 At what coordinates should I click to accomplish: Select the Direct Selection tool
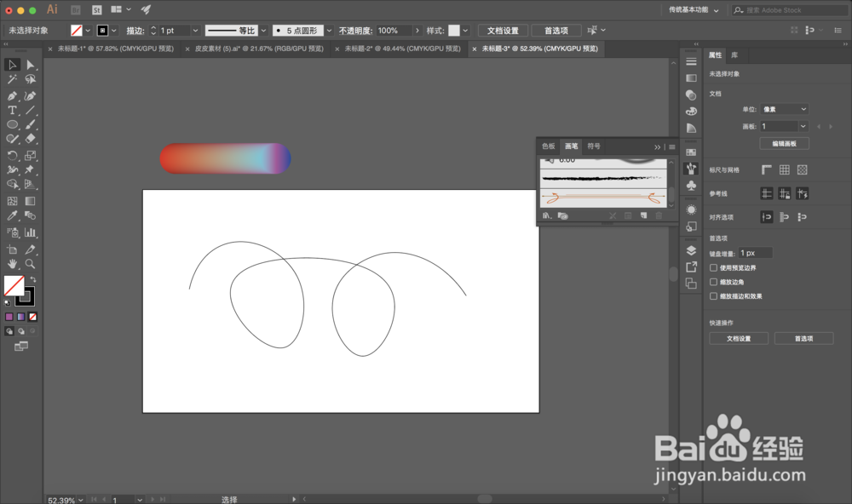(31, 65)
